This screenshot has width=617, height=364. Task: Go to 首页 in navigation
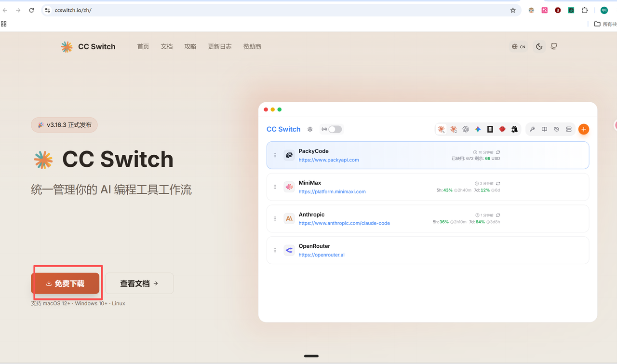[x=143, y=47]
